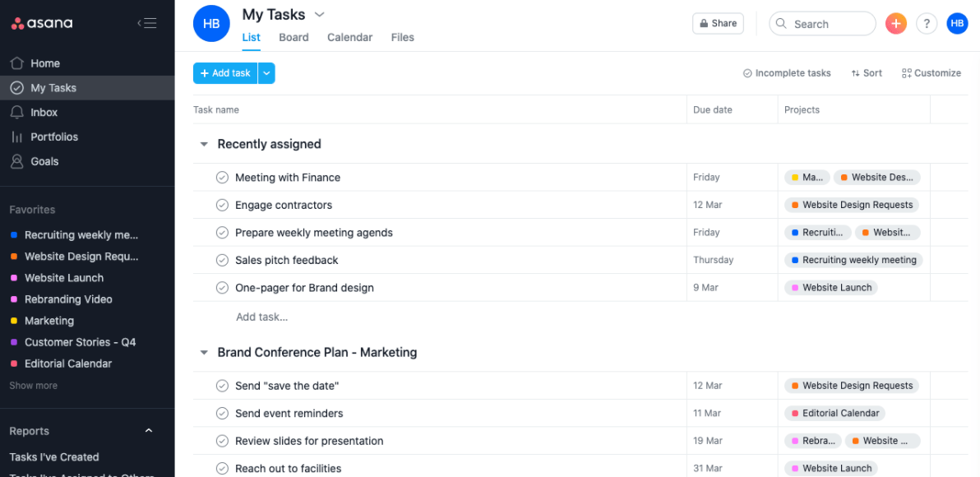This screenshot has width=980, height=477.
Task: Switch to the Calendar tab
Action: tap(350, 38)
